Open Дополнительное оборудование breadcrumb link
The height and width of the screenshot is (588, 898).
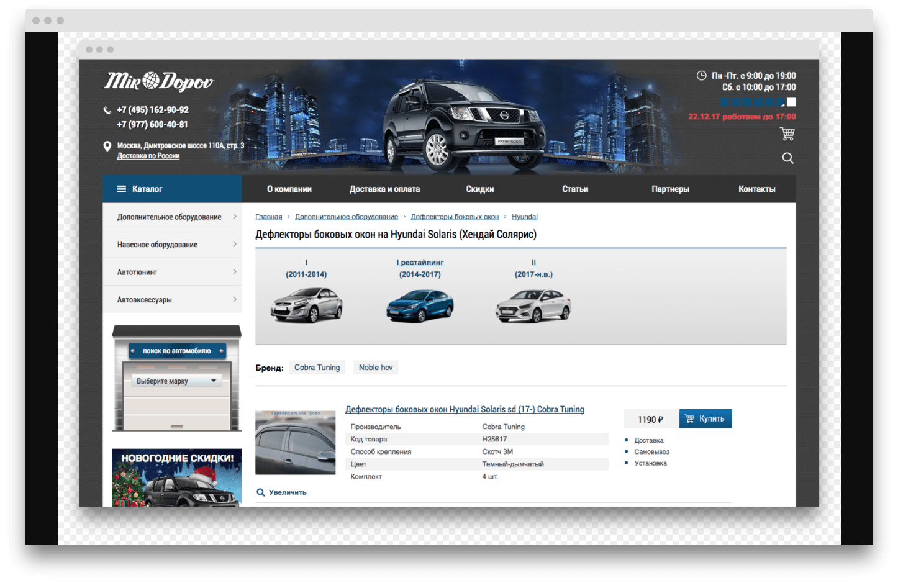(x=347, y=217)
